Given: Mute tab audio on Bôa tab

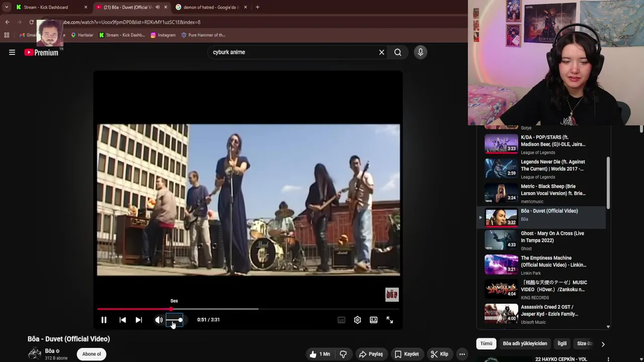Looking at the screenshot, I should point(157,7).
